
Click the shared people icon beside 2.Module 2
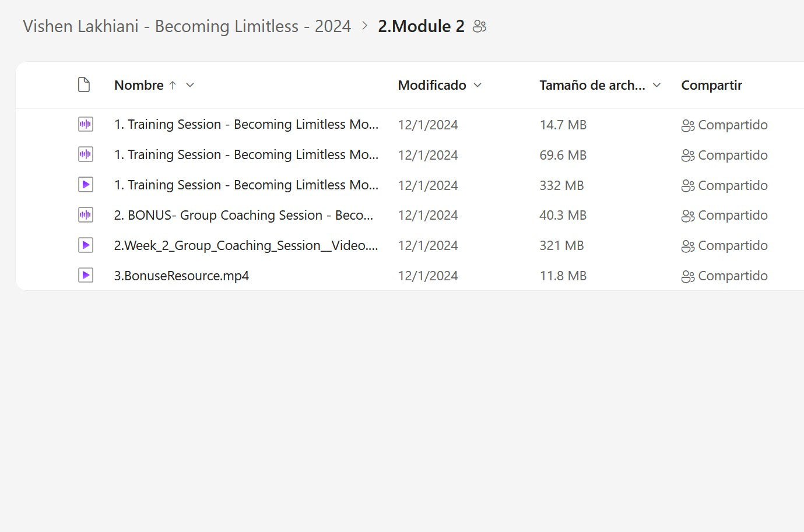(479, 27)
